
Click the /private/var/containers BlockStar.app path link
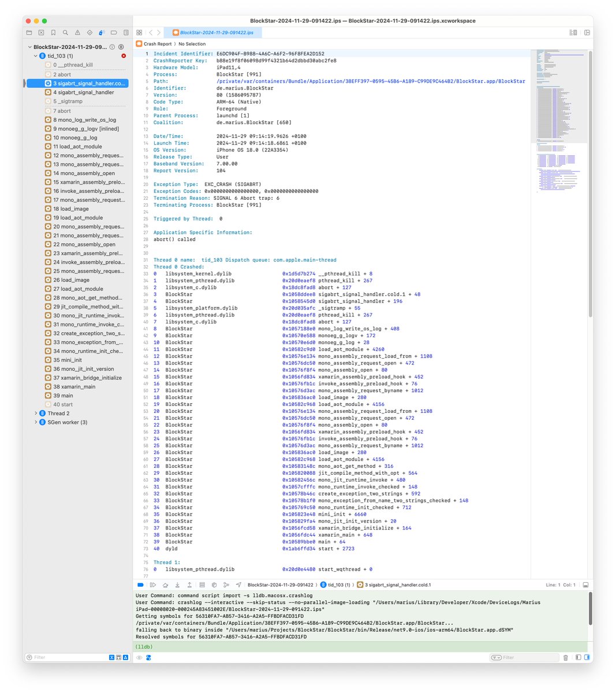371,81
